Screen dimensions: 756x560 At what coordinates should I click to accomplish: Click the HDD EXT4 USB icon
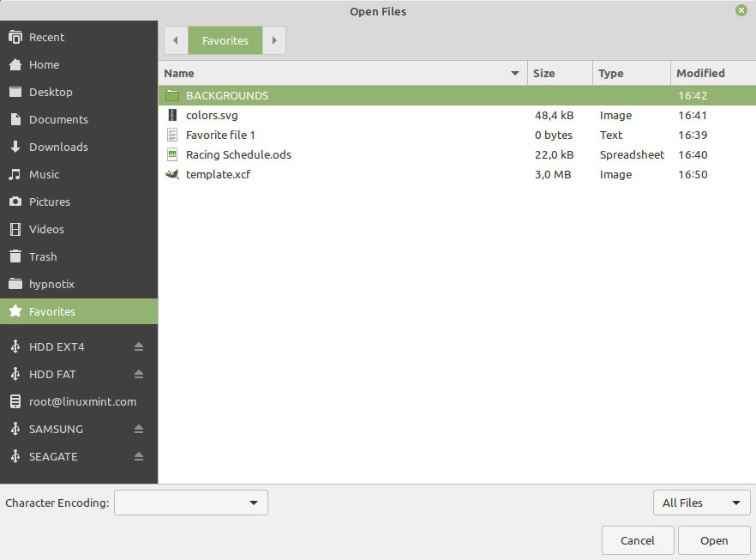click(15, 346)
